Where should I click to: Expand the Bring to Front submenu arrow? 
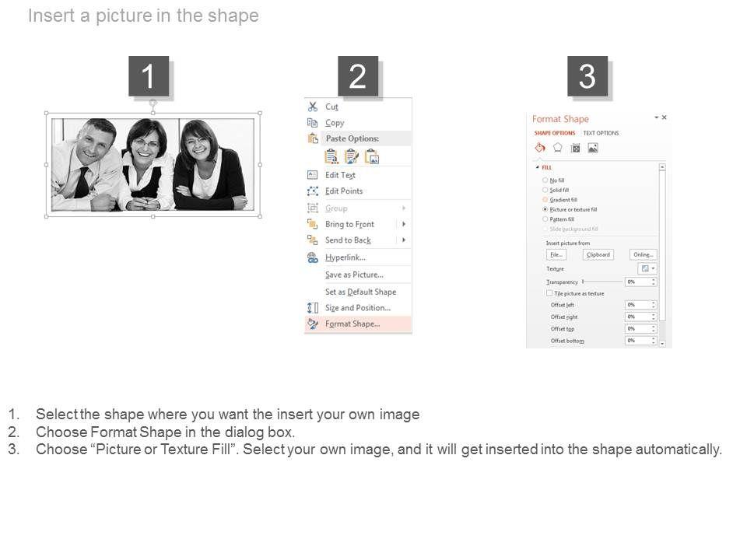click(404, 224)
